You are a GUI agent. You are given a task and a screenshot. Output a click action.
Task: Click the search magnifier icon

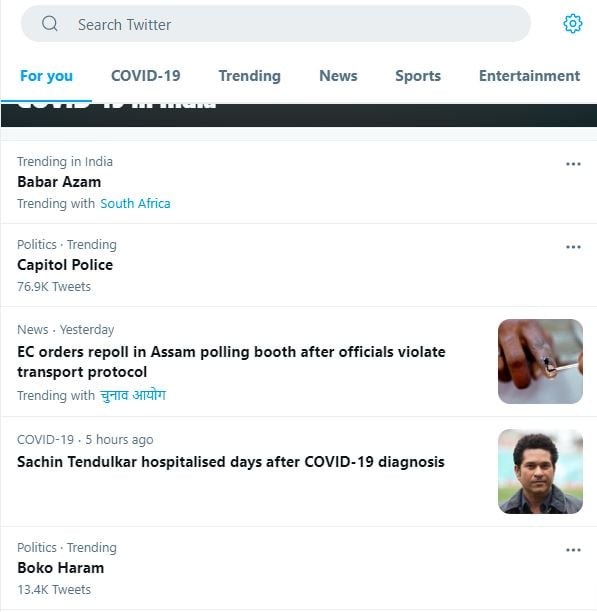(50, 24)
